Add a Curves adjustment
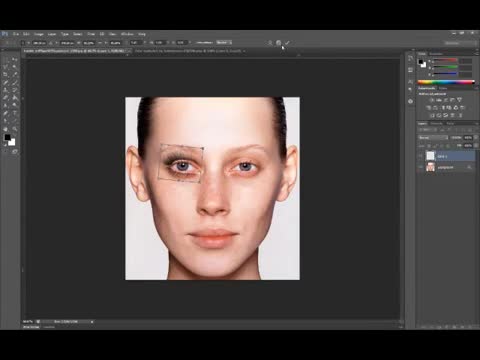The image size is (480, 360). pos(446,100)
